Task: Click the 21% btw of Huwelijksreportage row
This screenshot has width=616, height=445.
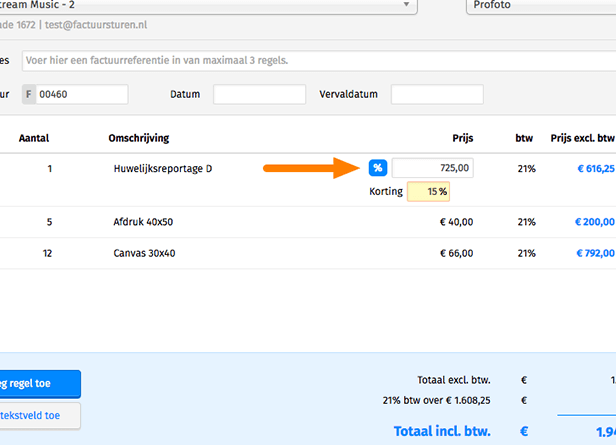Action: click(526, 169)
